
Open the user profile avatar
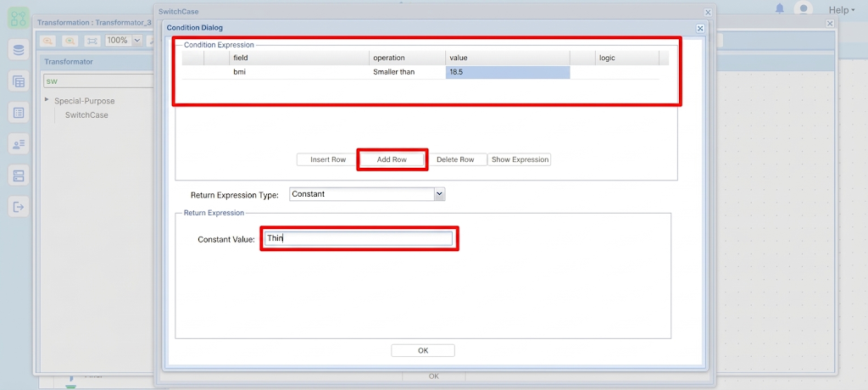click(x=804, y=8)
